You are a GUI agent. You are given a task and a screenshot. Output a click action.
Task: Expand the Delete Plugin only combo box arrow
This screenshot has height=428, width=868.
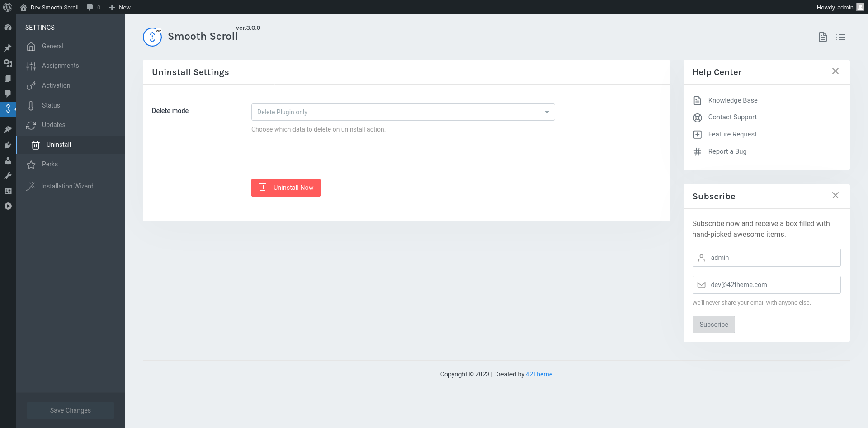coord(547,112)
